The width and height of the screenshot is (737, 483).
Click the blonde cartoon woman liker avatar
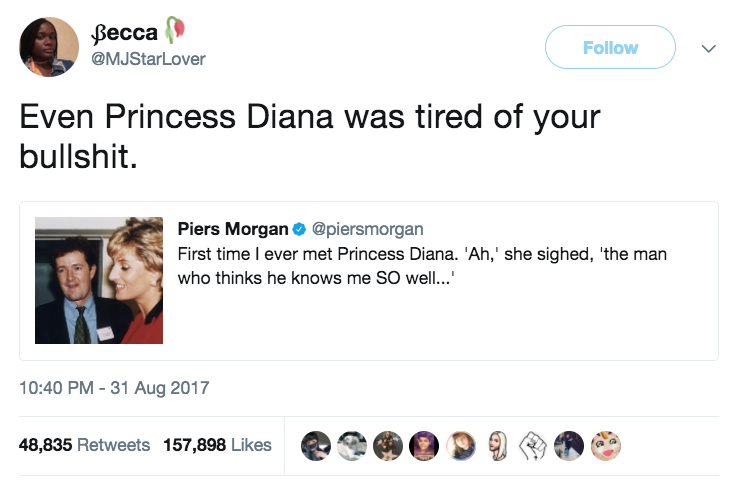coord(496,446)
